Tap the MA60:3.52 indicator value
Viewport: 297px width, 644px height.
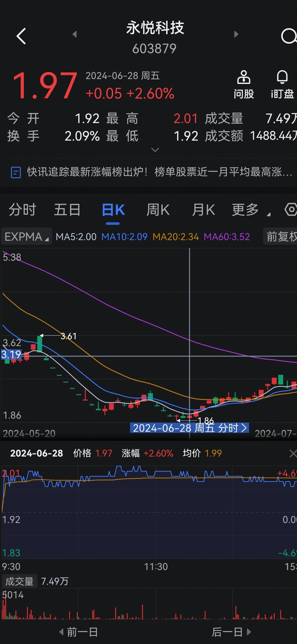coord(227,237)
